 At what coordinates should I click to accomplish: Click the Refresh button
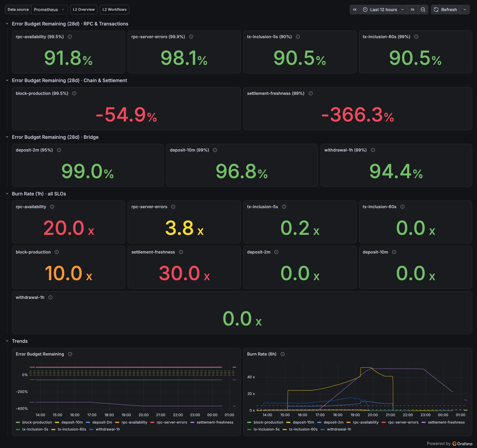click(446, 10)
